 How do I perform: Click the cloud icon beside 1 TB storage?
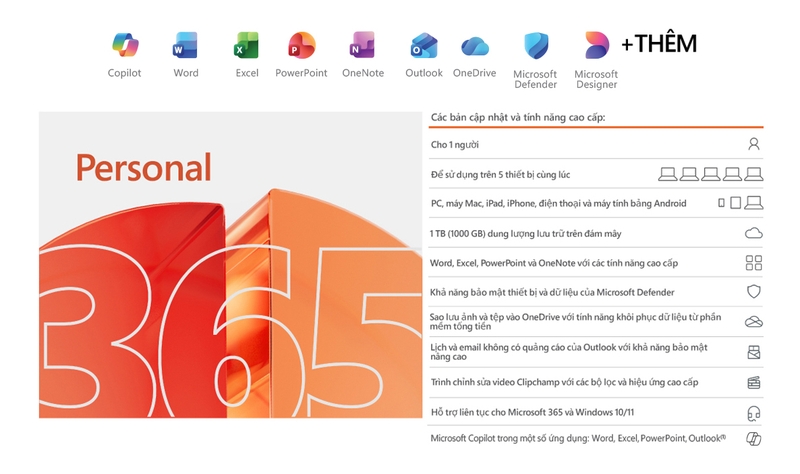754,233
